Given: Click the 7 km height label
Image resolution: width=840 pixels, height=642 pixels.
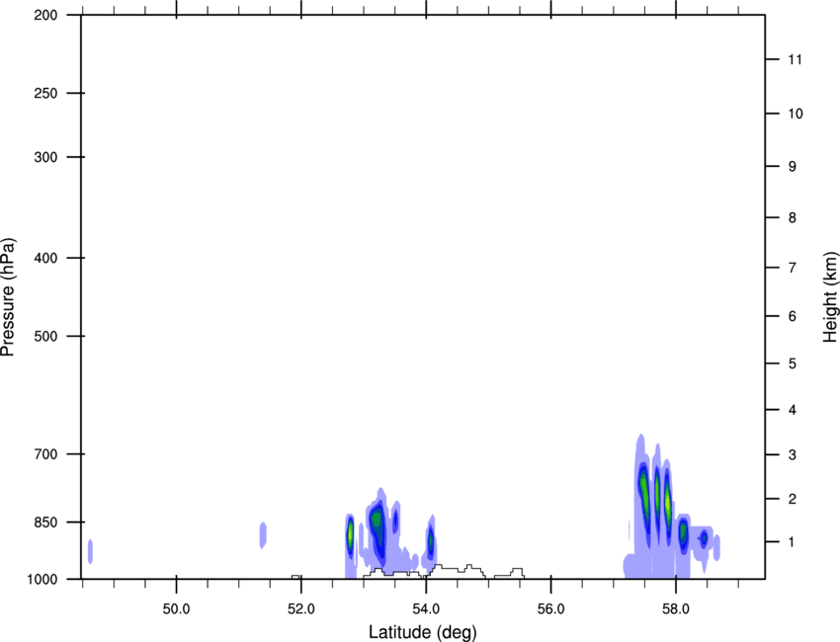Looking at the screenshot, I should [793, 268].
